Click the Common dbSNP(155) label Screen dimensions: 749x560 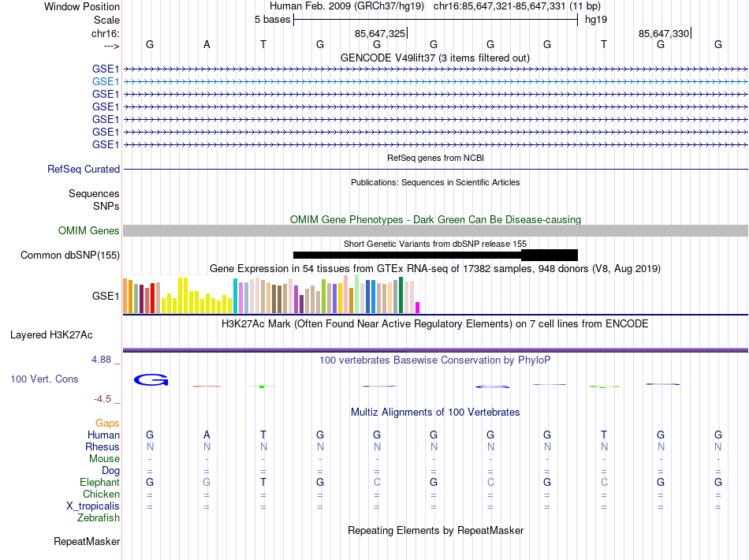69,255
